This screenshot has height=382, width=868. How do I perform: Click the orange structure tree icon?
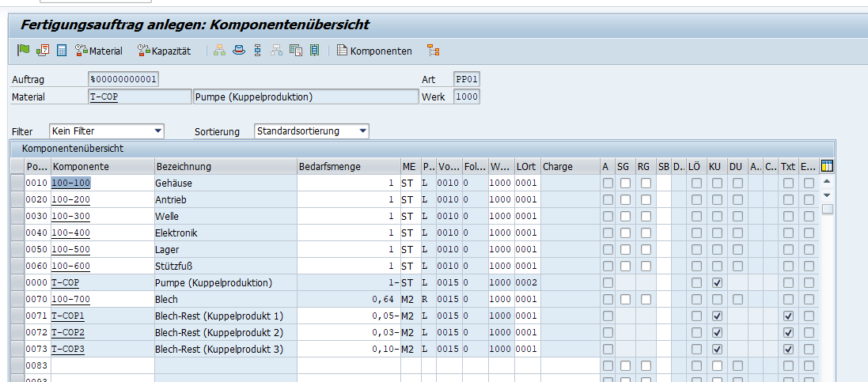pos(433,51)
